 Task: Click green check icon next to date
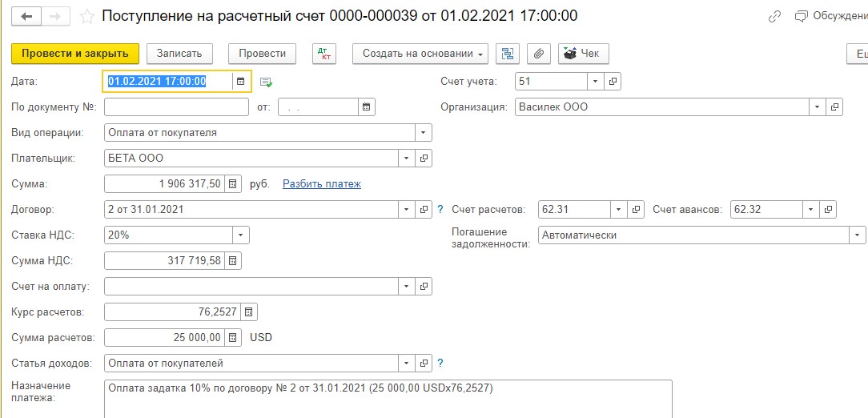pos(267,82)
